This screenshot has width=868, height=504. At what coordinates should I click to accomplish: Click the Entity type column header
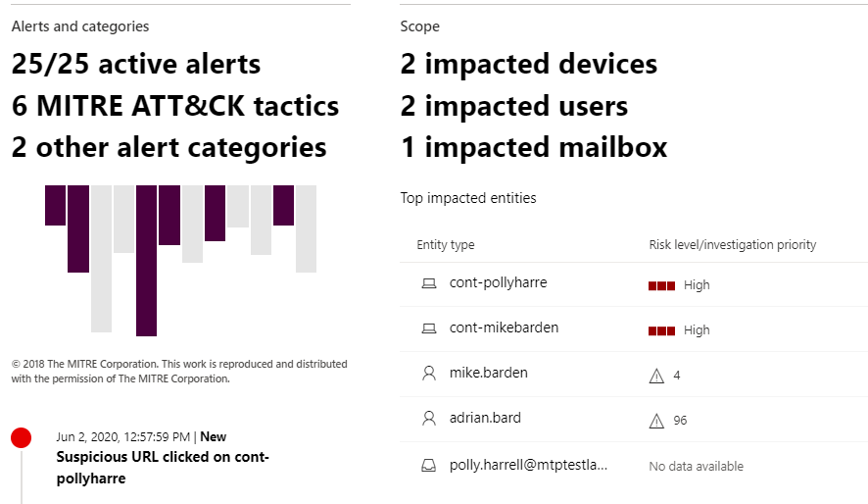coord(446,245)
